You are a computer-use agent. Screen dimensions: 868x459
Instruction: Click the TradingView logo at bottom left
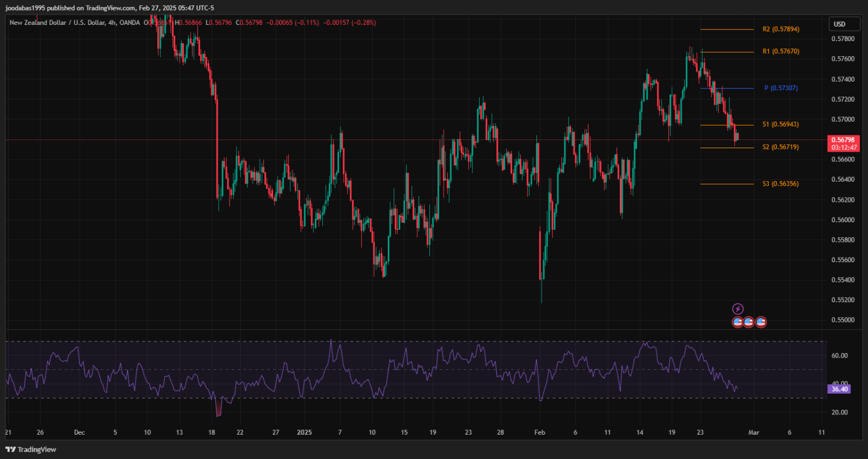(x=31, y=449)
